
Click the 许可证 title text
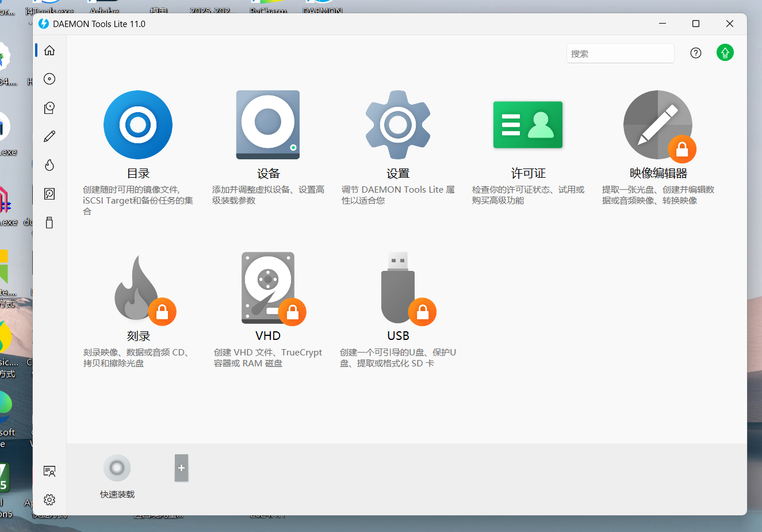coord(528,173)
